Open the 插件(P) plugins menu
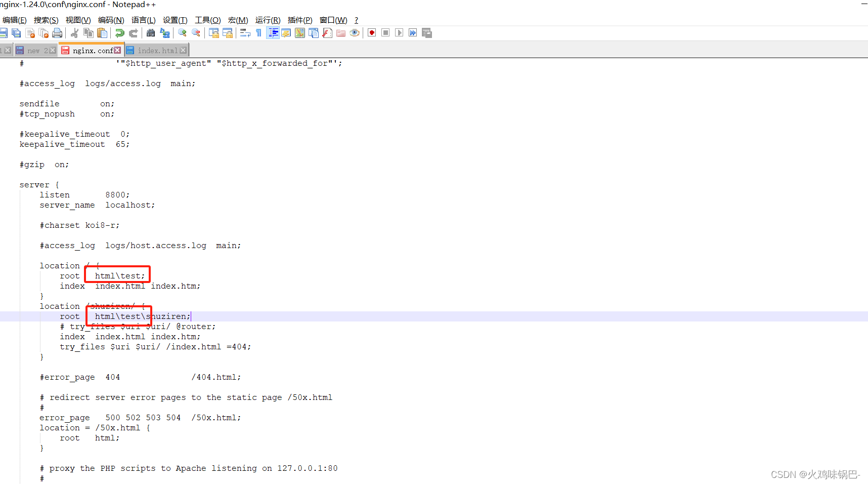868x484 pixels. 300,20
